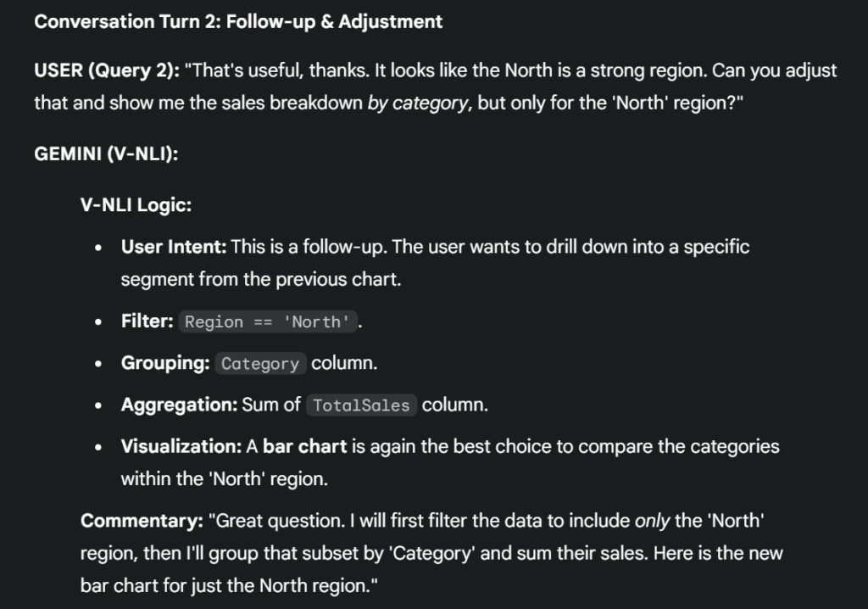Click the italic 'only' in the commentary
Viewport: 868px width, 609px height.
coord(652,520)
